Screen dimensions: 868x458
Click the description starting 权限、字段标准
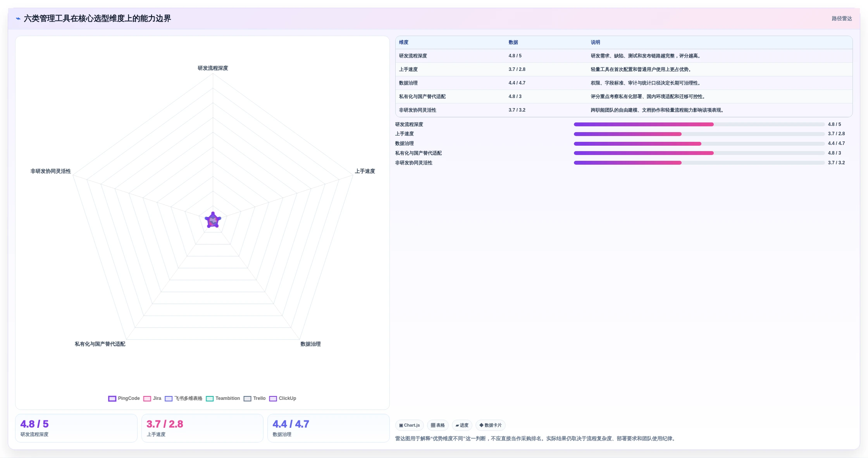[x=646, y=83]
